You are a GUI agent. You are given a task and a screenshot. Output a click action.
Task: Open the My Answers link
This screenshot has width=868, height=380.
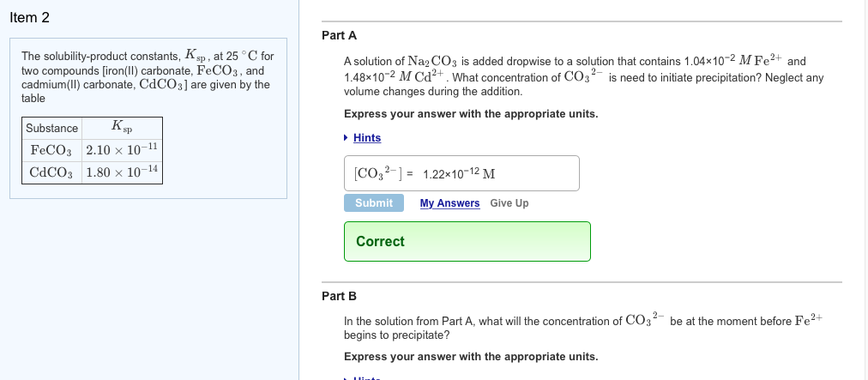coord(449,203)
